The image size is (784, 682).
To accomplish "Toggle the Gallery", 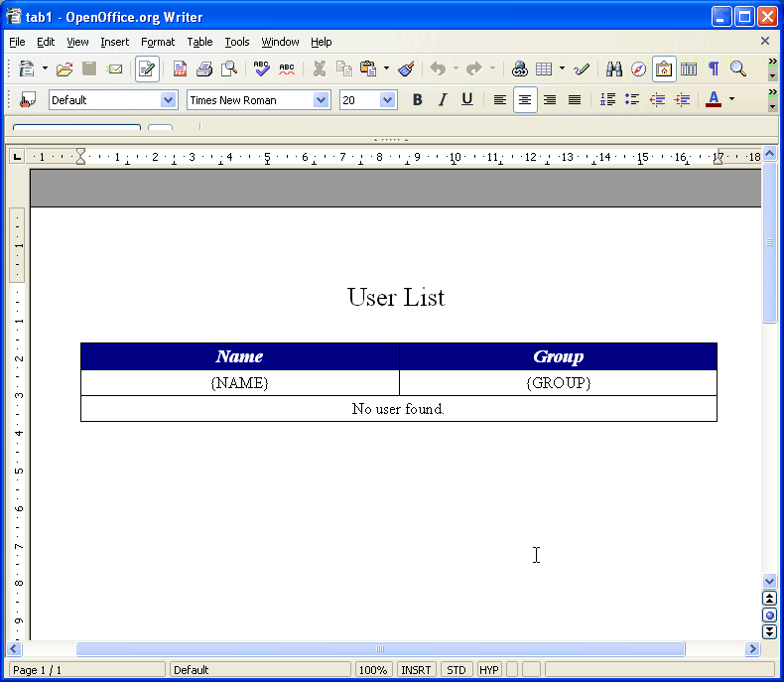I will [664, 69].
